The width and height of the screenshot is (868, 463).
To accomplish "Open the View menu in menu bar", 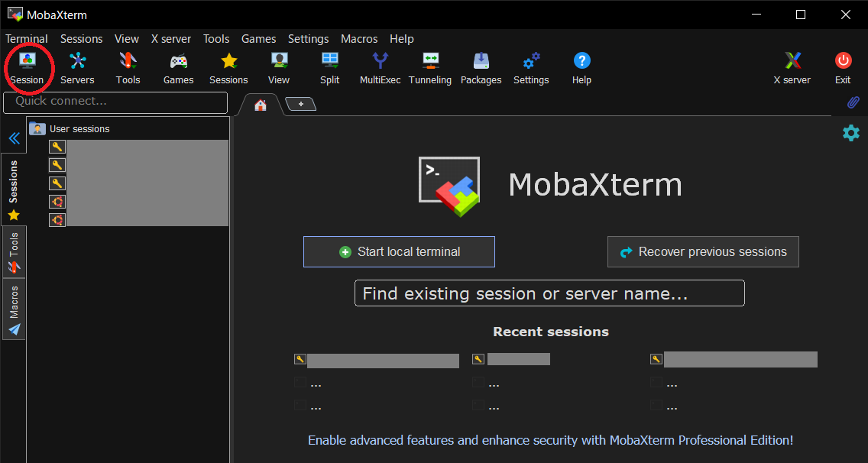I will click(127, 39).
